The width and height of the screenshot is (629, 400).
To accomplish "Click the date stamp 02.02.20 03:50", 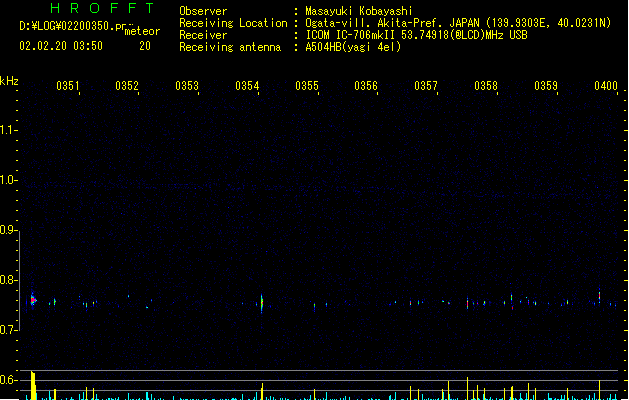I will (x=61, y=46).
